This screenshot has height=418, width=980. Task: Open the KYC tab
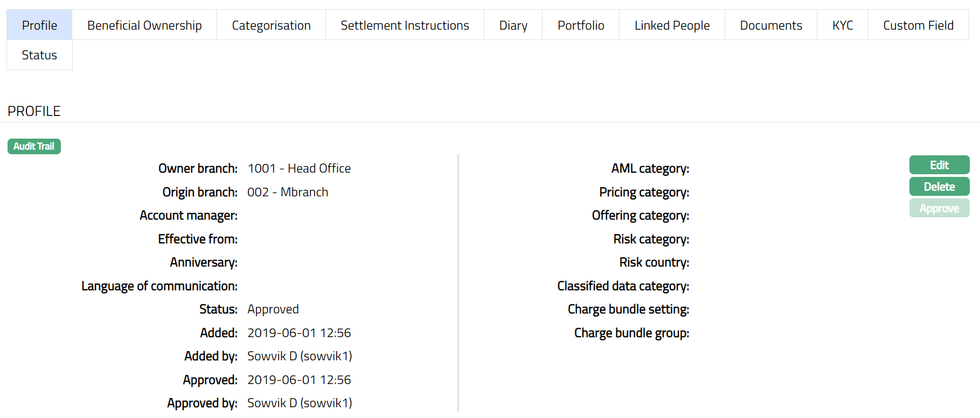(842, 25)
